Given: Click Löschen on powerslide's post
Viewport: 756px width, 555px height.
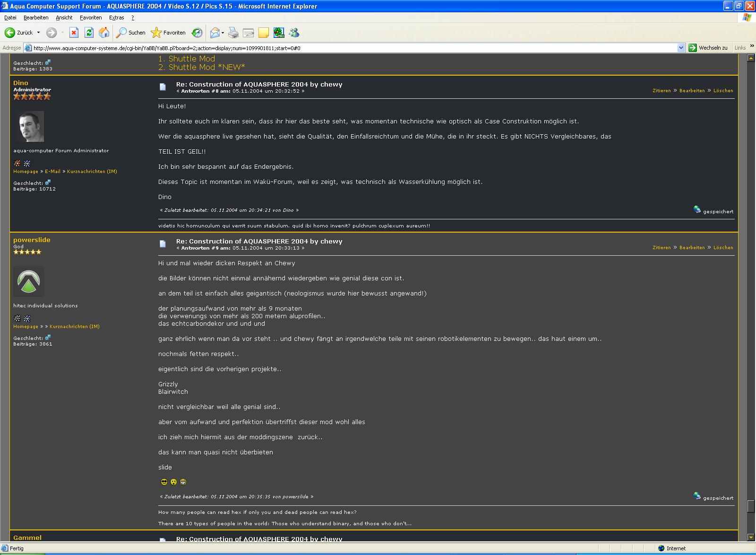Looking at the screenshot, I should tap(723, 247).
